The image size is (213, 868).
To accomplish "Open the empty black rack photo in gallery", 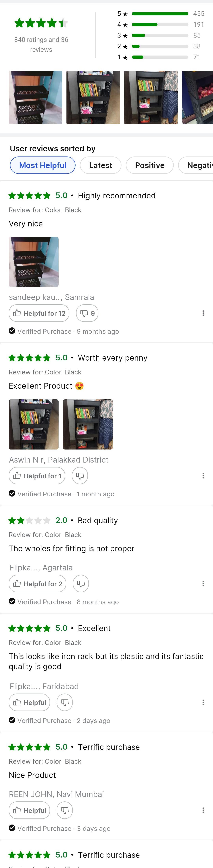I will 35,97.
